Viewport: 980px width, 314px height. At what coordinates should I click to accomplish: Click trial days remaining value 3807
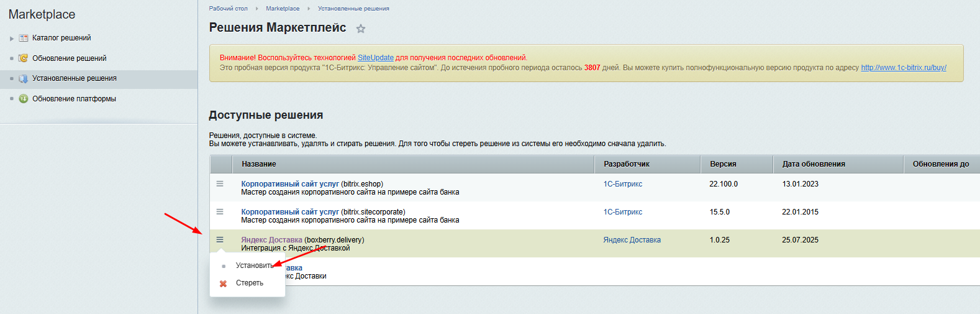pyautogui.click(x=592, y=68)
